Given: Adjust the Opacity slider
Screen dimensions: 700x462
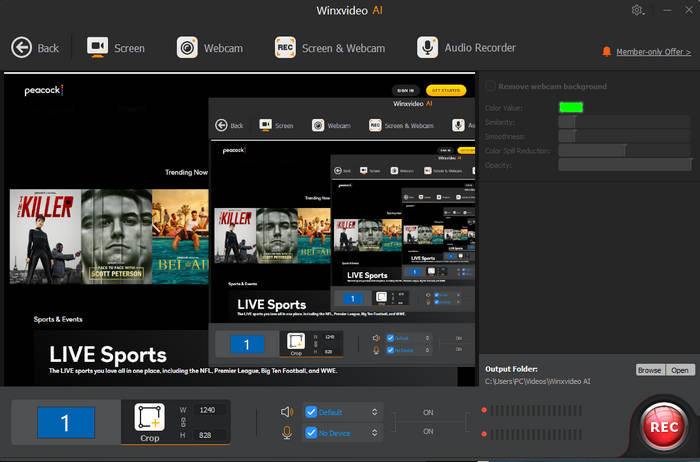Looking at the screenshot, I should click(x=624, y=165).
